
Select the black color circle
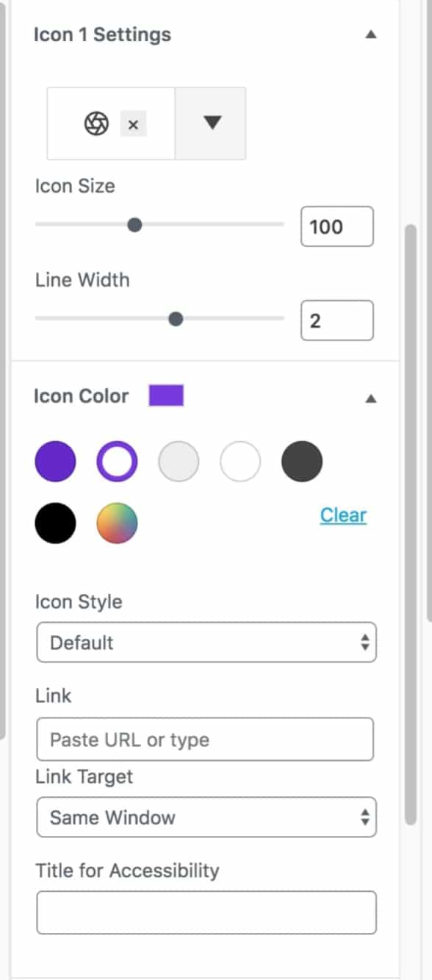pos(55,523)
